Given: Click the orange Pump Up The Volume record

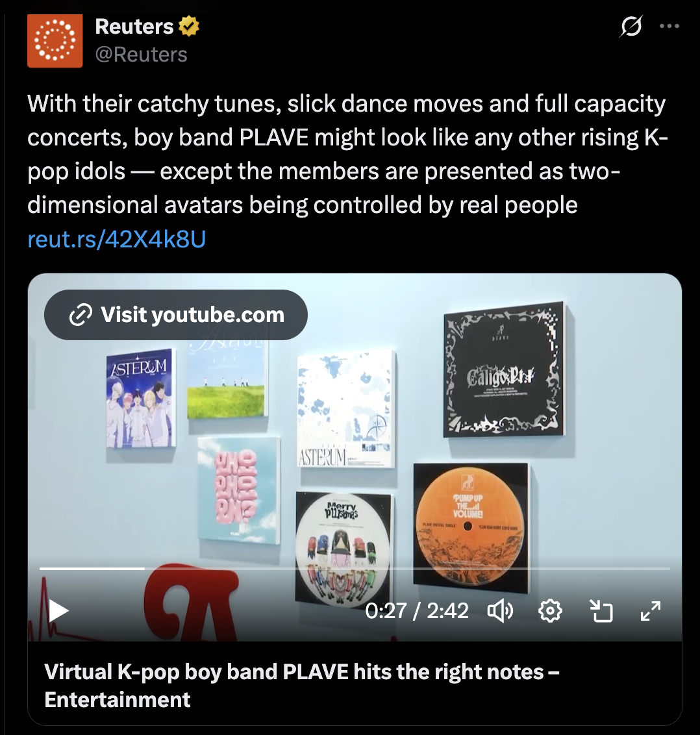Looking at the screenshot, I should (x=471, y=524).
